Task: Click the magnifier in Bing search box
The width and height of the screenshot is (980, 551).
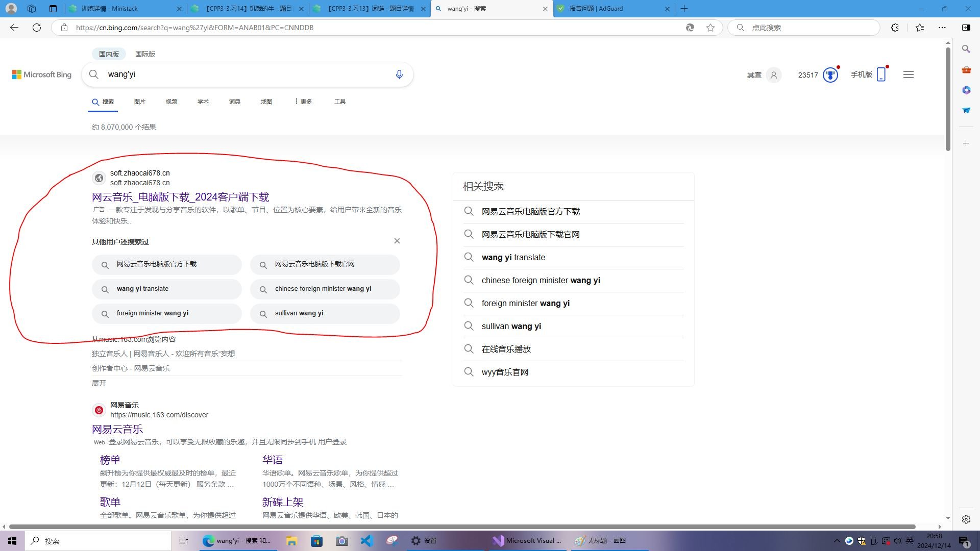Action: pos(94,74)
